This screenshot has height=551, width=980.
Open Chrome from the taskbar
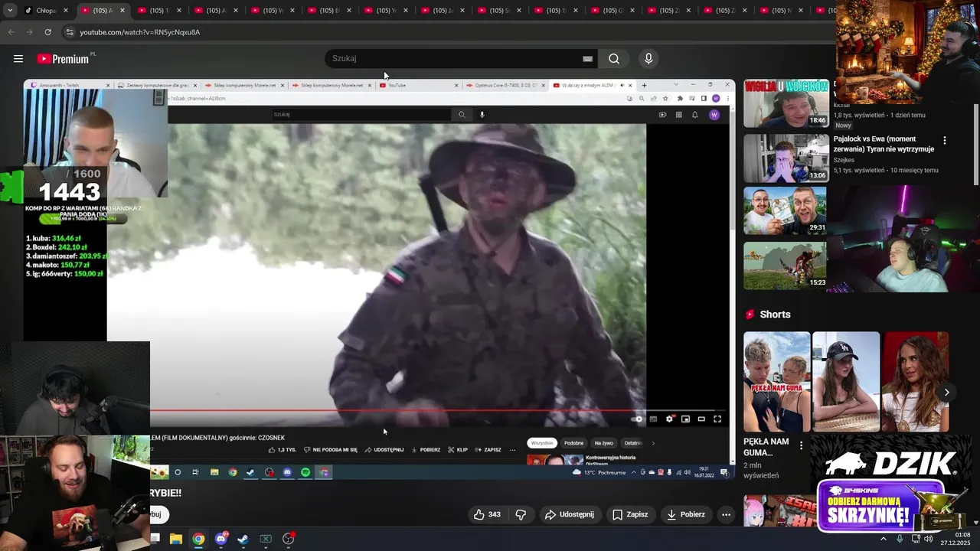click(x=198, y=539)
